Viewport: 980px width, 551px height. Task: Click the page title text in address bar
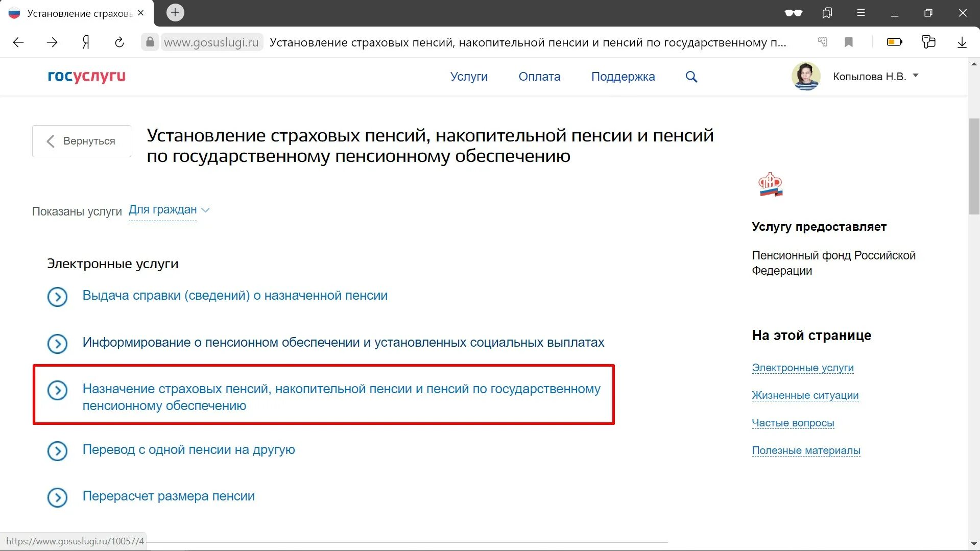pyautogui.click(x=528, y=42)
